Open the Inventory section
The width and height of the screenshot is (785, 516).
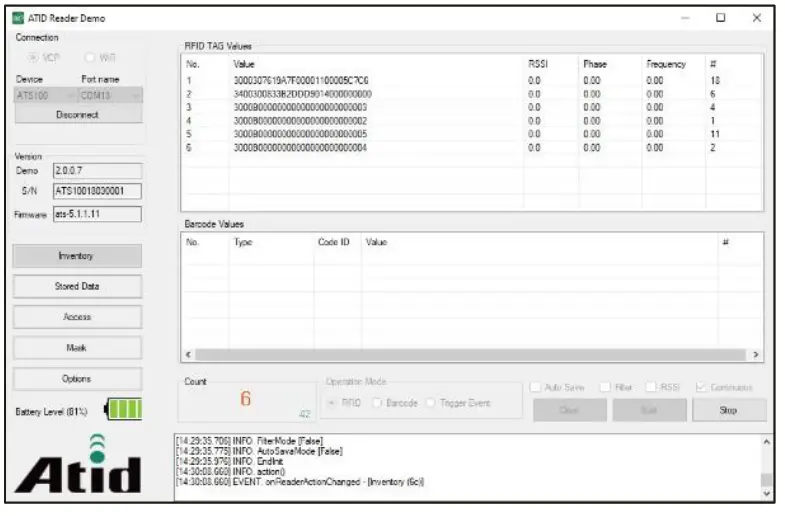(x=77, y=257)
